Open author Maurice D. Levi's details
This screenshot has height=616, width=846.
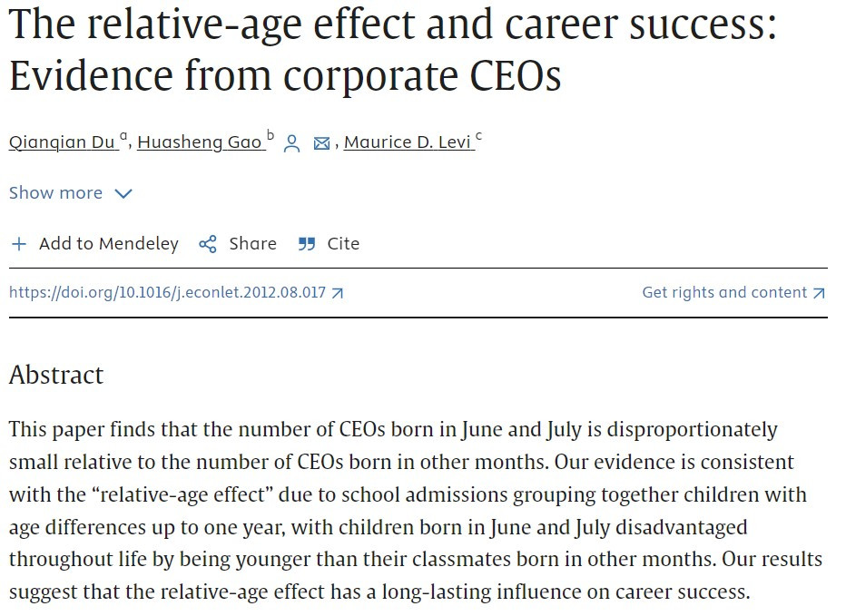[x=407, y=142]
